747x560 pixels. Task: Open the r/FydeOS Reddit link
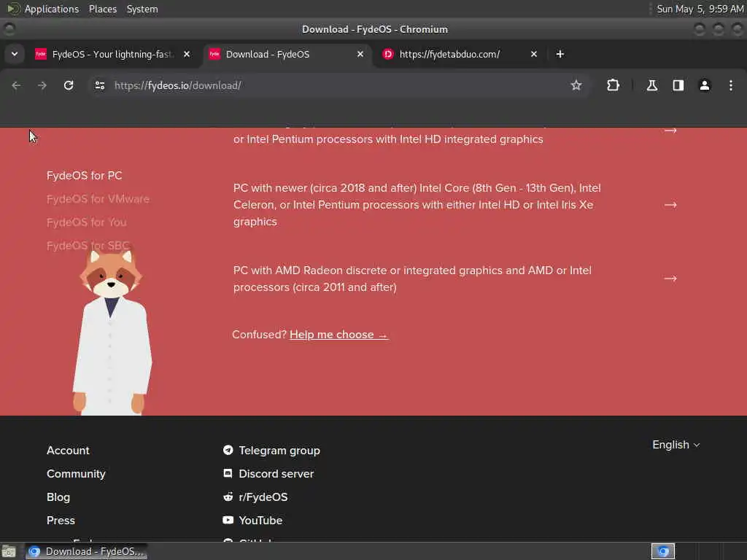263,497
